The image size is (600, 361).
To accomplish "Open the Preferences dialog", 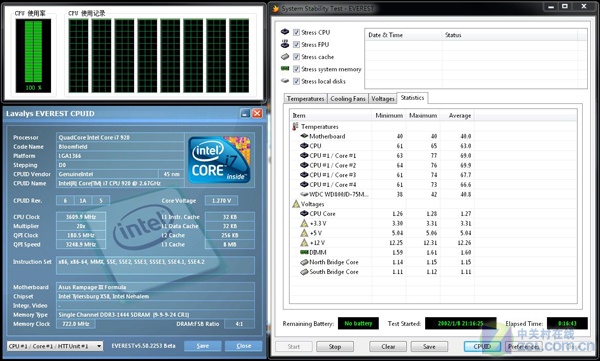I will point(523,346).
